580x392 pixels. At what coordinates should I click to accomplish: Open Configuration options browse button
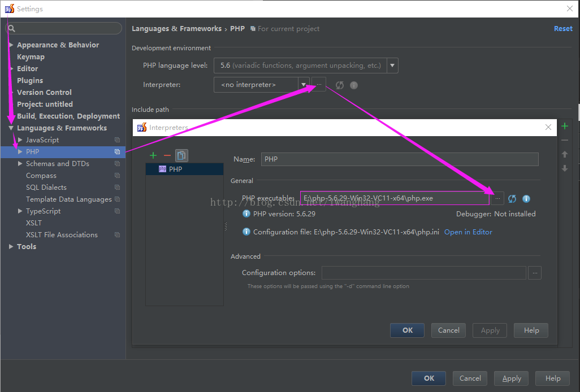tap(535, 273)
